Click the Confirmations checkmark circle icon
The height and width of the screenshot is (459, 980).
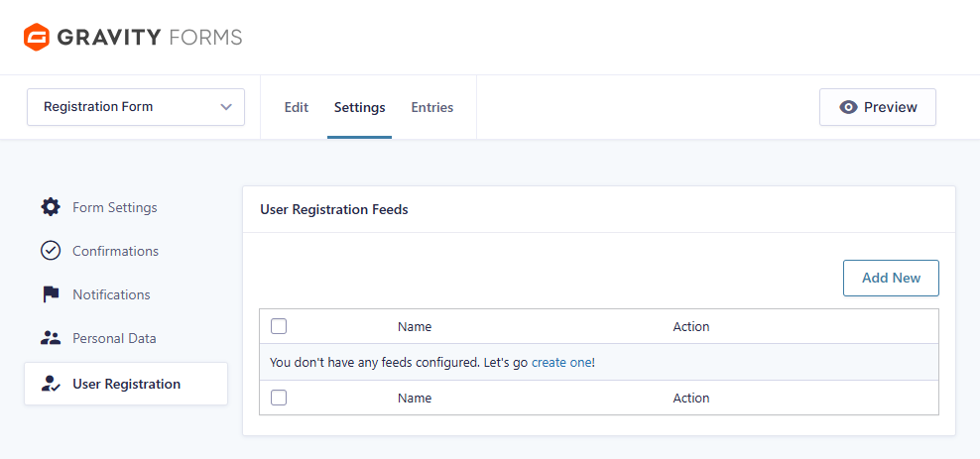(x=51, y=251)
